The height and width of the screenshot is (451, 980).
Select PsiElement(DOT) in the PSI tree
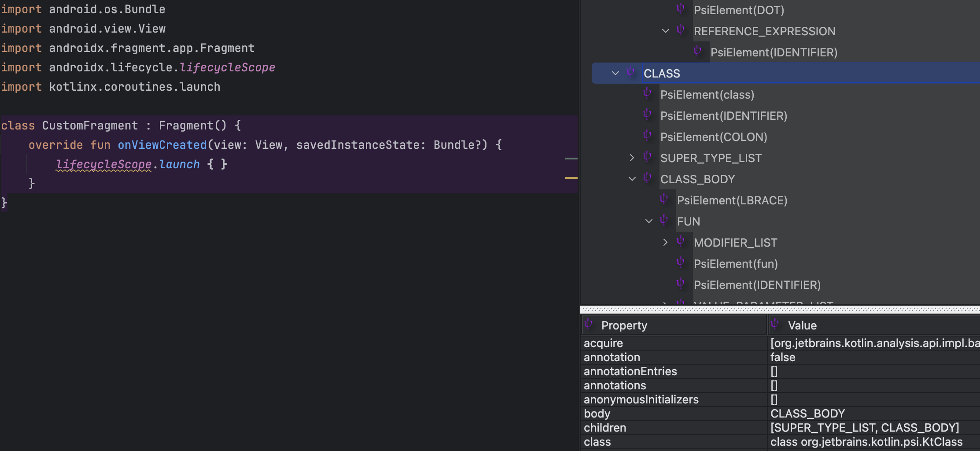coord(739,10)
